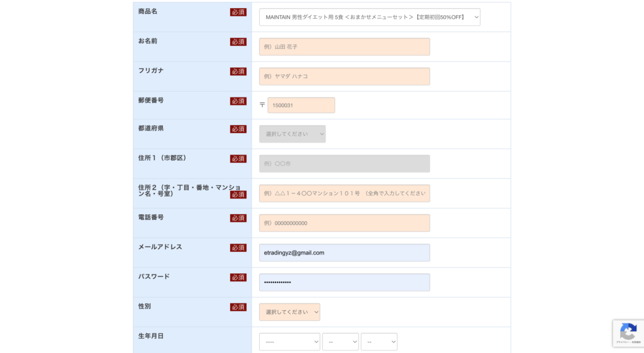Click the 〒 postal mark symbol
The width and height of the screenshot is (644, 353).
(262, 106)
